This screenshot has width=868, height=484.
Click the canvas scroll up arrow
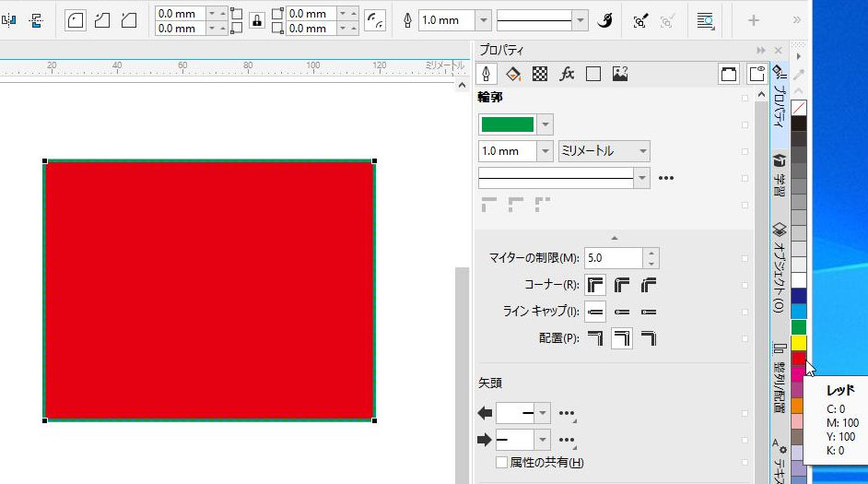[462, 85]
